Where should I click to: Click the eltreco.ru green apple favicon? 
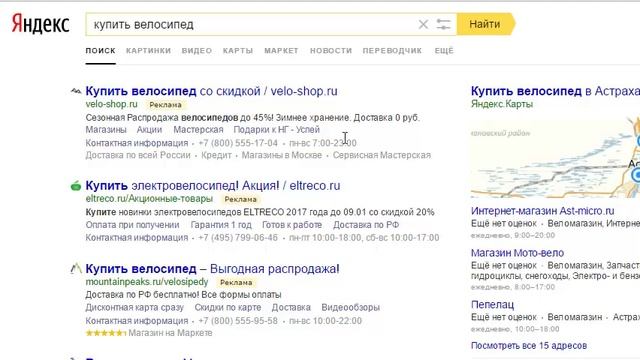76,186
